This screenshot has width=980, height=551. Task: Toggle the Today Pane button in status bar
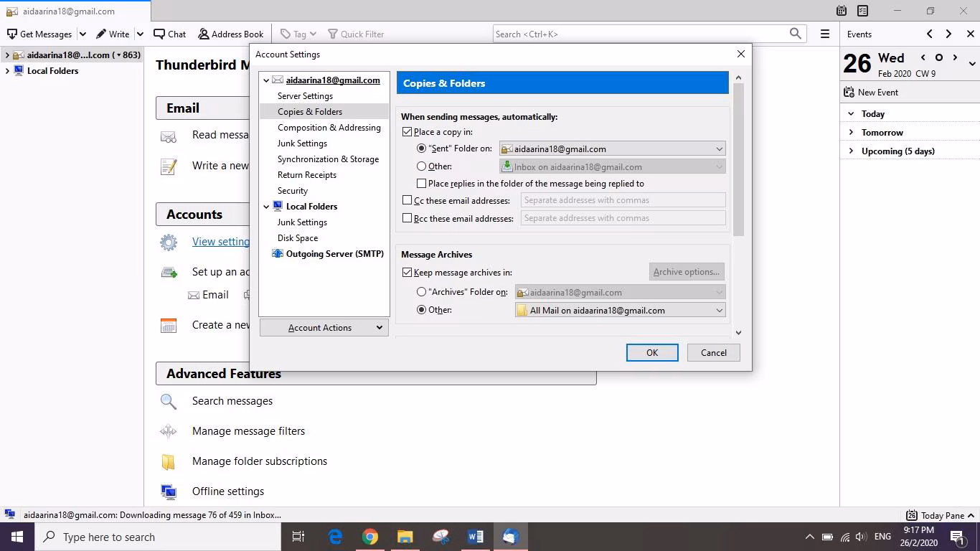click(940, 515)
